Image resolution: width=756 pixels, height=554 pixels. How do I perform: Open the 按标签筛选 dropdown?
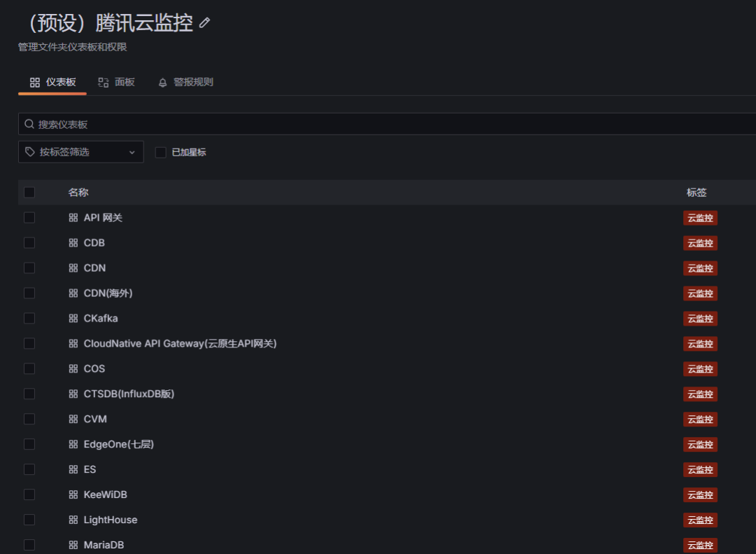81,152
